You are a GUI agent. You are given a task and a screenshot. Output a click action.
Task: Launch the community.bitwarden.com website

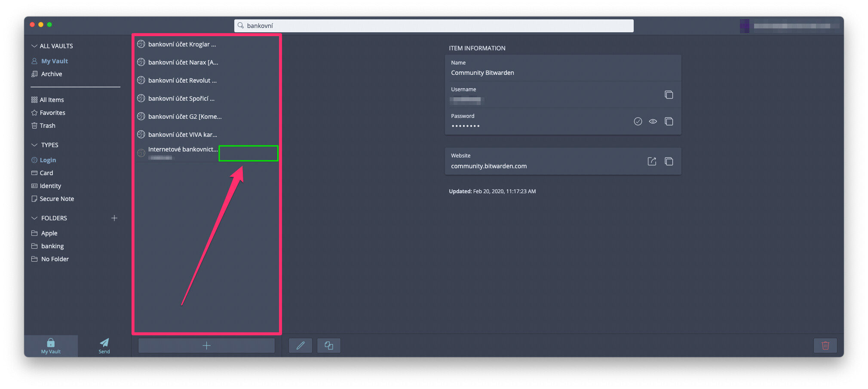[x=652, y=161]
